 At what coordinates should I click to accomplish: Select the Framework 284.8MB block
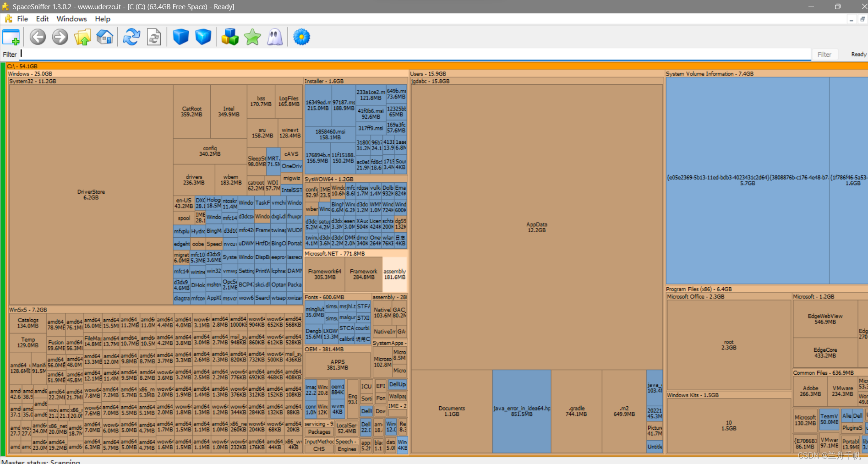tap(364, 274)
